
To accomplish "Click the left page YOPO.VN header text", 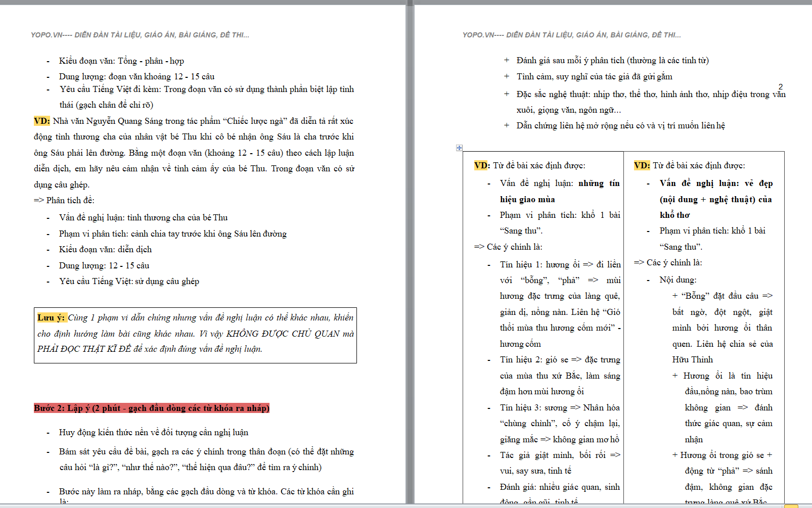I will click(x=140, y=35).
